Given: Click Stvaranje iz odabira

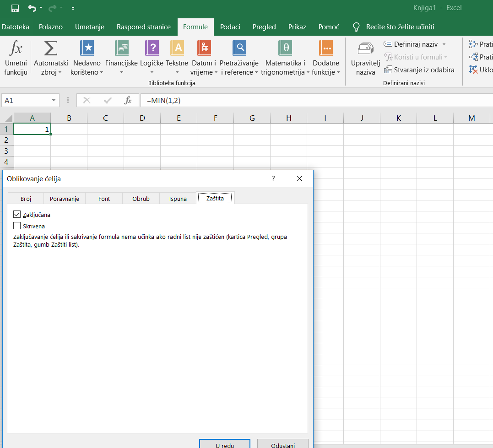Looking at the screenshot, I should tap(419, 70).
